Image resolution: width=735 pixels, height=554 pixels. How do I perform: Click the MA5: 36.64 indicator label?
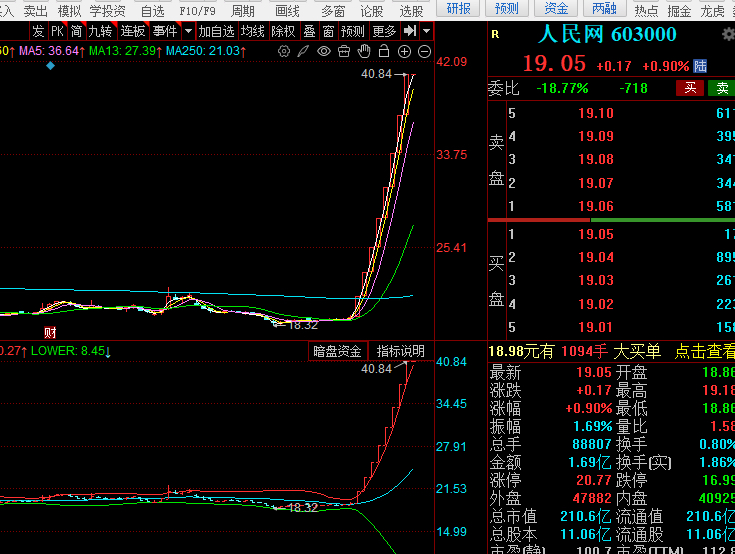click(x=52, y=51)
